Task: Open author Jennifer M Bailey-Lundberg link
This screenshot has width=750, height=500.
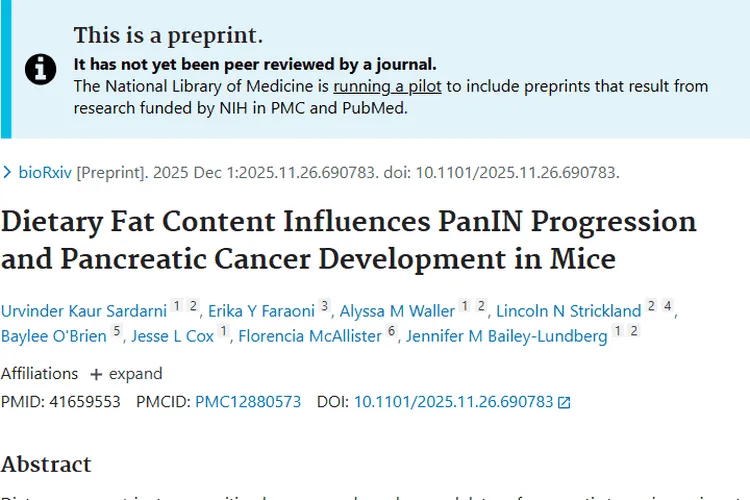Action: 507,336
